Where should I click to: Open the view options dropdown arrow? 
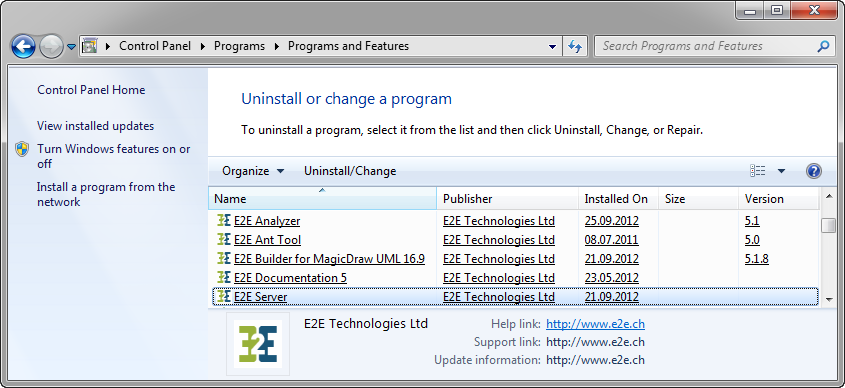click(x=781, y=171)
